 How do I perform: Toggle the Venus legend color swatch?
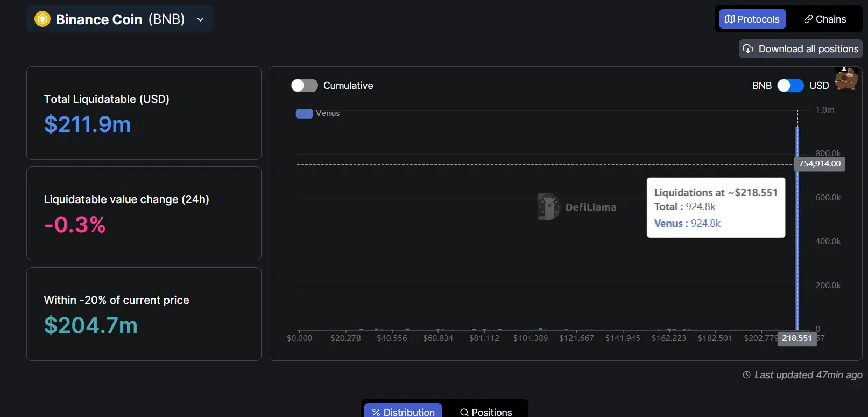304,114
